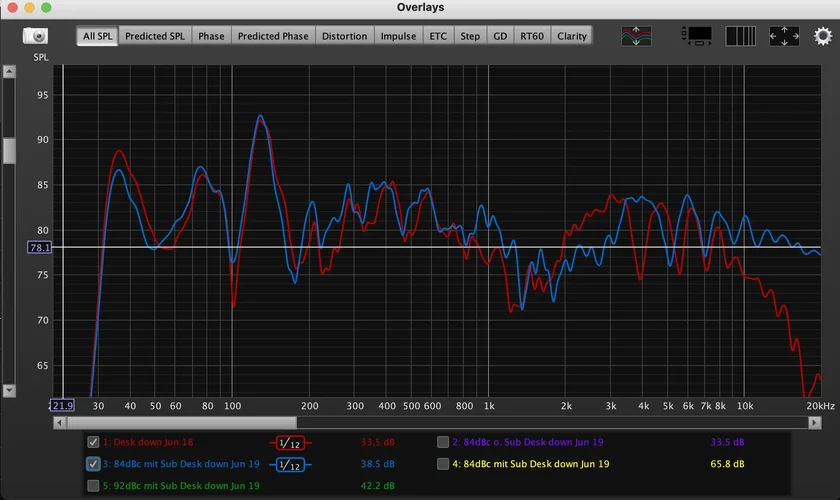Image resolution: width=840 pixels, height=500 pixels.
Task: Click the vertical SPL scrollbar thumb
Action: 9,150
